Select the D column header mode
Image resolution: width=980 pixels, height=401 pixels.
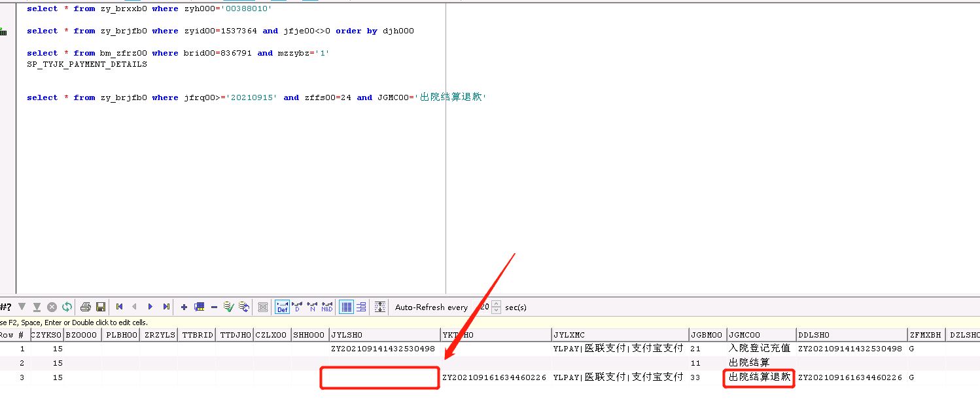click(297, 307)
